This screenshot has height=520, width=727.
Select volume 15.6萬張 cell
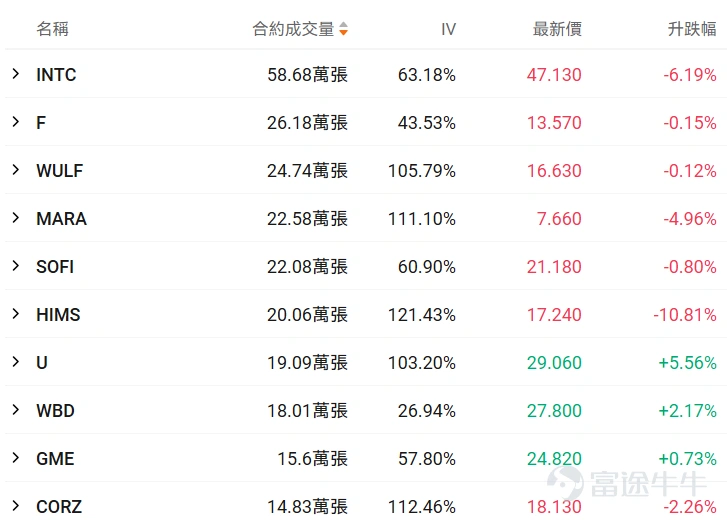point(312,459)
